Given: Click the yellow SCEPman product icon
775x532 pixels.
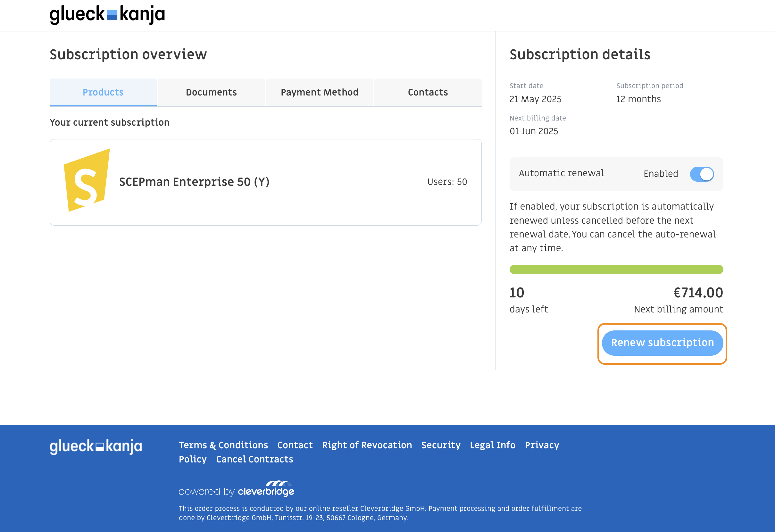Looking at the screenshot, I should (87, 180).
